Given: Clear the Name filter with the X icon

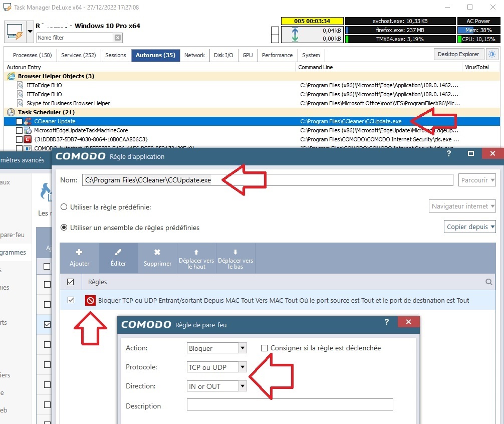Looking at the screenshot, I should [x=118, y=38].
